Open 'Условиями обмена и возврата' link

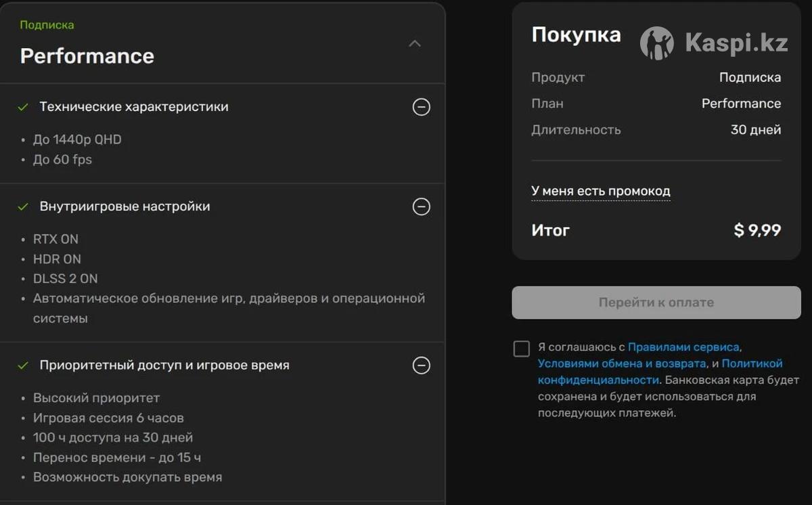click(622, 364)
